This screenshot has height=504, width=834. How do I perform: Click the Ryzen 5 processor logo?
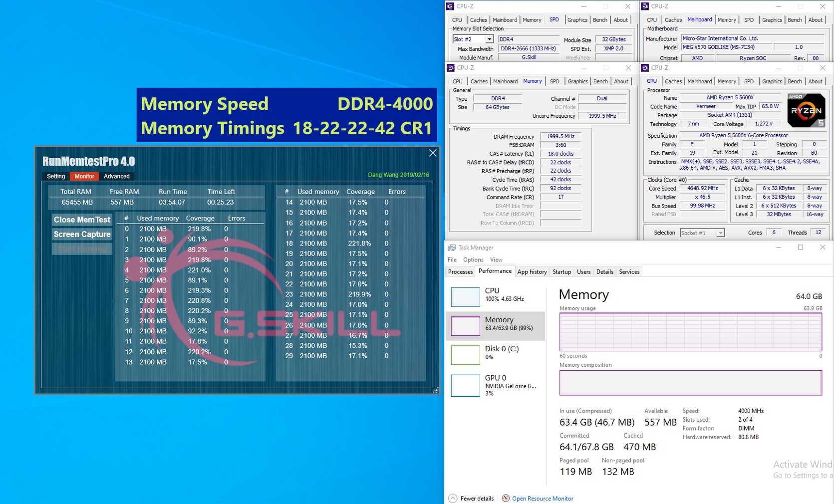click(x=806, y=110)
